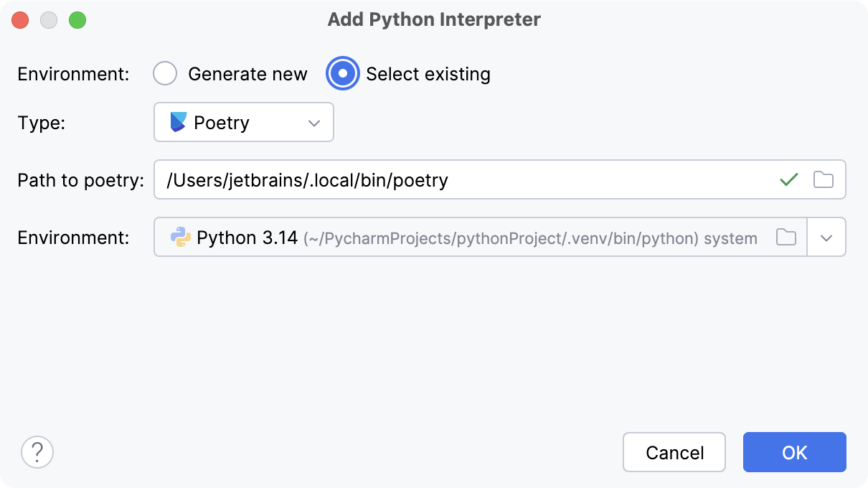Click the Poetry icon in the Type dropdown
Image resolution: width=868 pixels, height=488 pixels.
[x=177, y=122]
